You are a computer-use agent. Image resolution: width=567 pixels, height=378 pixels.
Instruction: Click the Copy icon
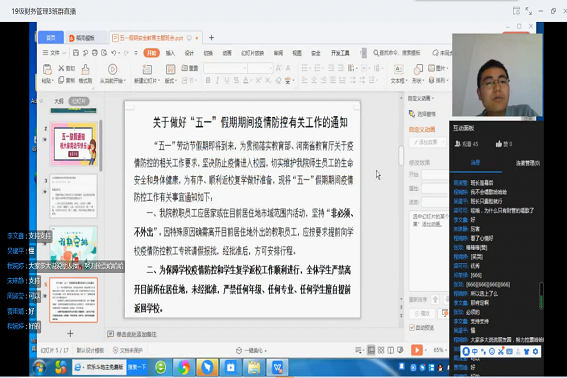tap(61, 80)
